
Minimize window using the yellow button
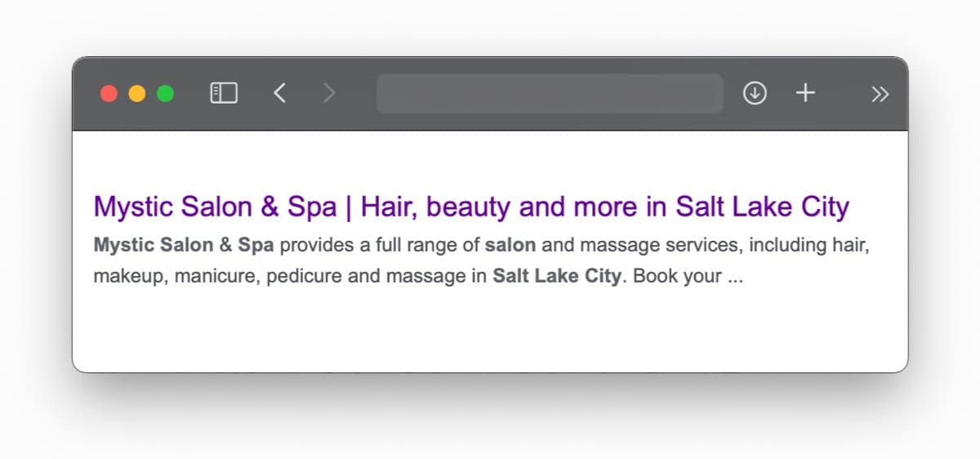(137, 93)
